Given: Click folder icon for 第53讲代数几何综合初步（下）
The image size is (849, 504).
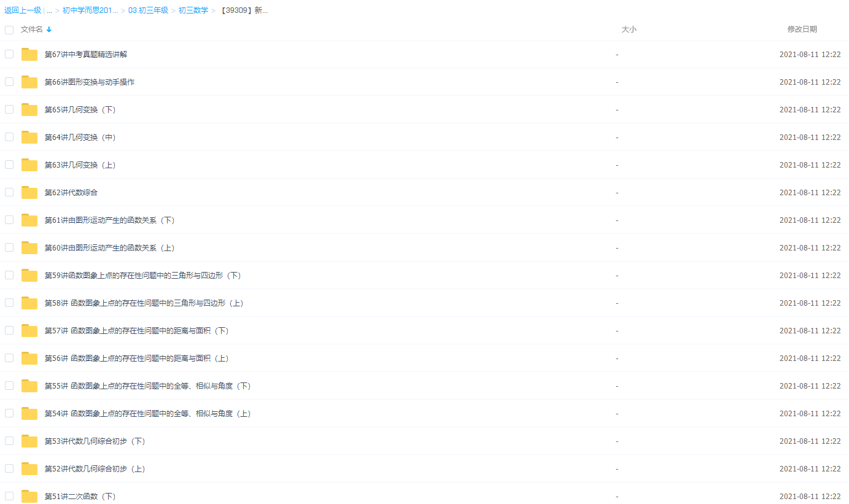Looking at the screenshot, I should point(29,441).
